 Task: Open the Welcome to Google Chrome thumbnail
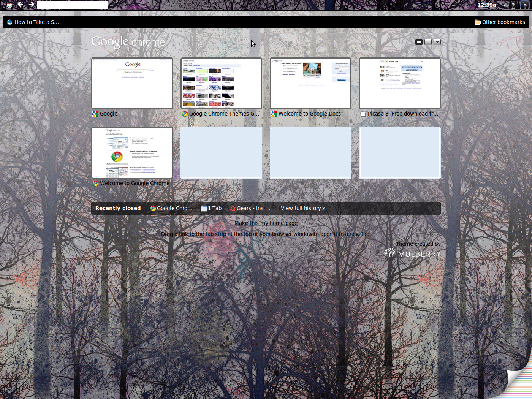132,153
